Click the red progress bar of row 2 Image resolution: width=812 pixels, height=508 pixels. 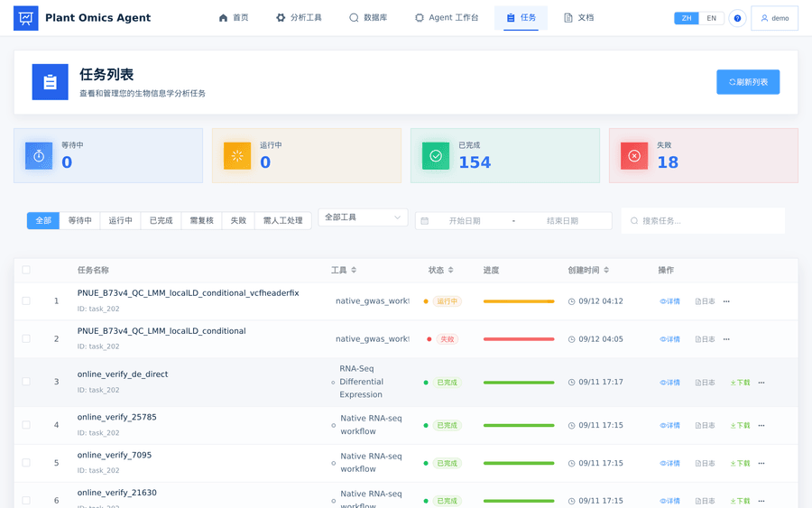point(519,339)
